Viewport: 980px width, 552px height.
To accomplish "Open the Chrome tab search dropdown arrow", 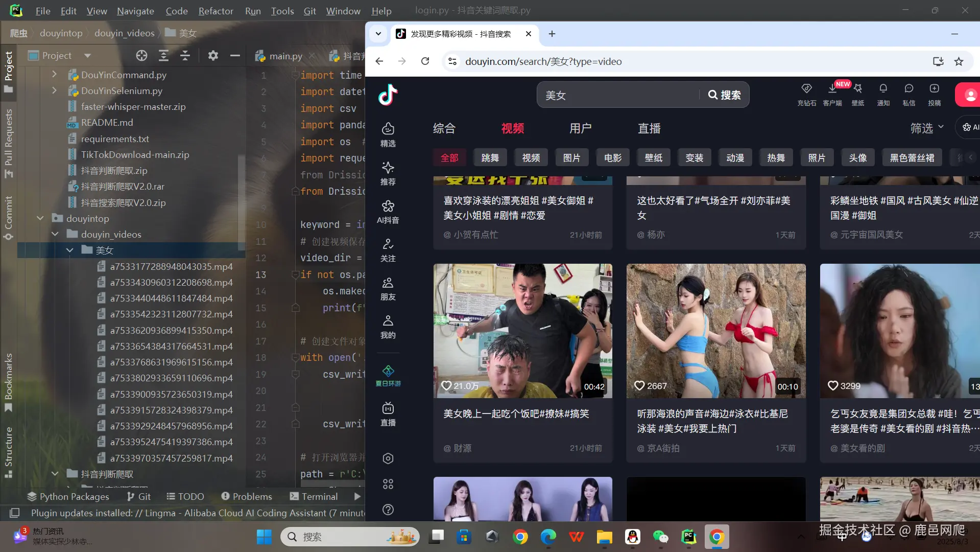I will [378, 34].
